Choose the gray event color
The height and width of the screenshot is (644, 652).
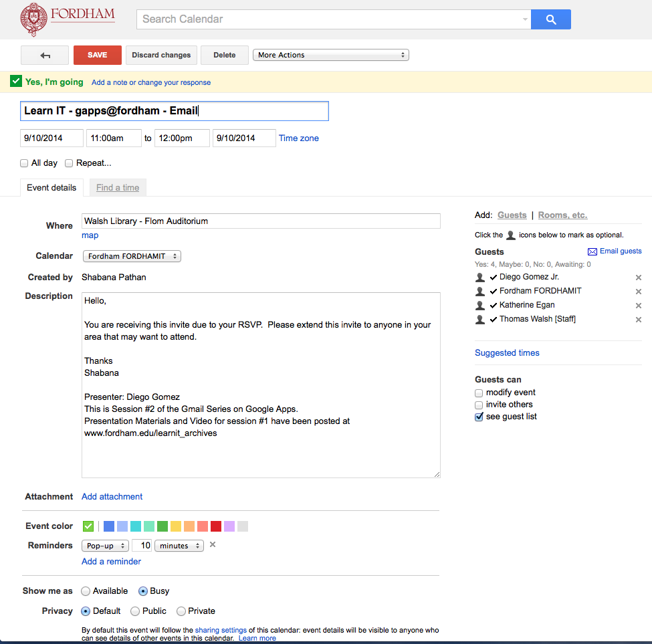point(243,526)
